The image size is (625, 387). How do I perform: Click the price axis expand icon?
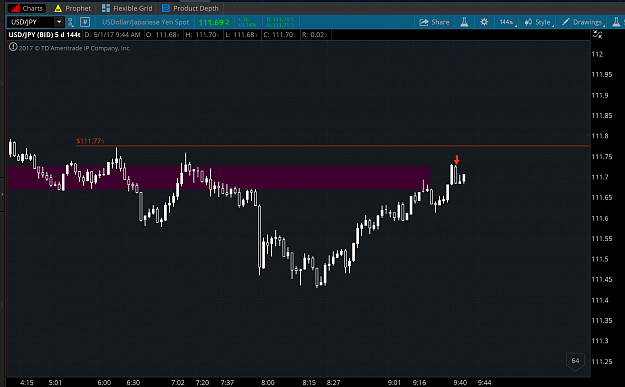click(x=597, y=35)
